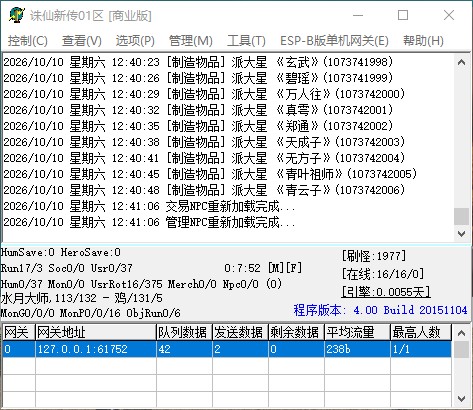
Task: Click the [在线:16/16/0] status label
Action: 383,274
